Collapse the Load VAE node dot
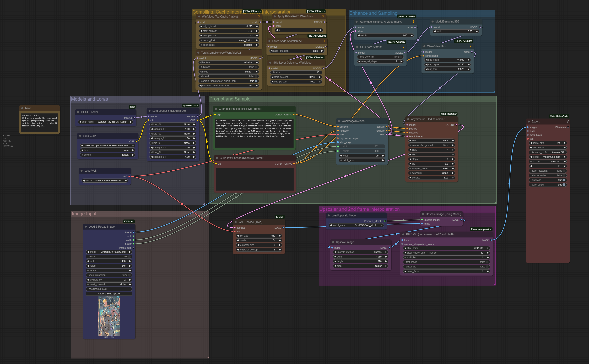Viewport: 589px width, 364px height. click(82, 171)
